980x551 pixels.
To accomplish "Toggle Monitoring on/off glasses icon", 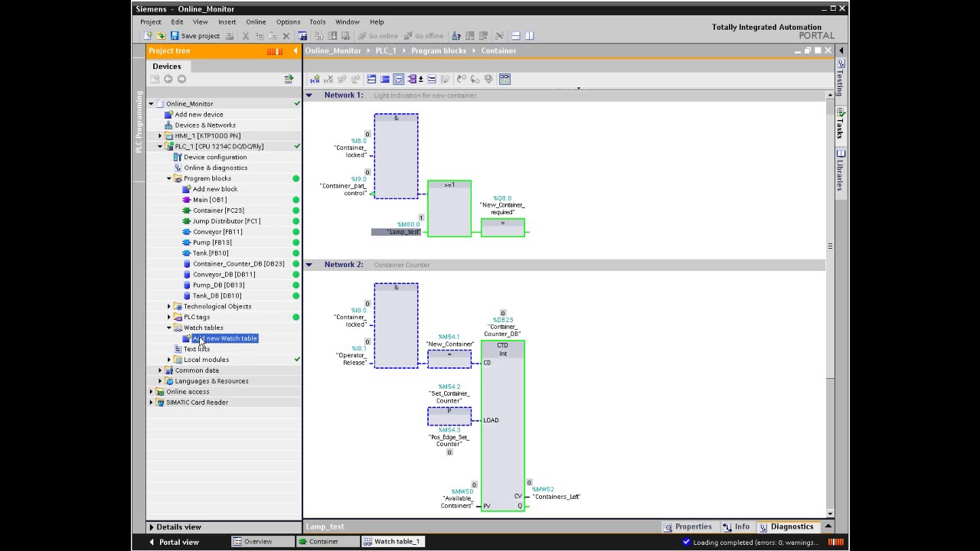I will [x=505, y=79].
